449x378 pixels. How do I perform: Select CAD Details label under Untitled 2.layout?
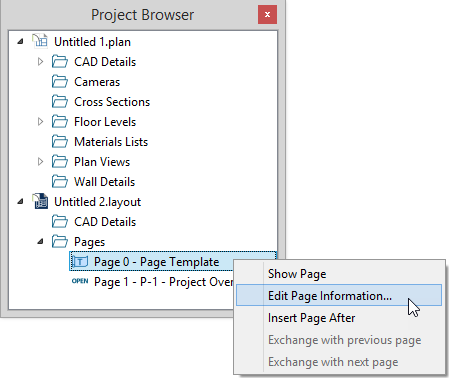(105, 222)
